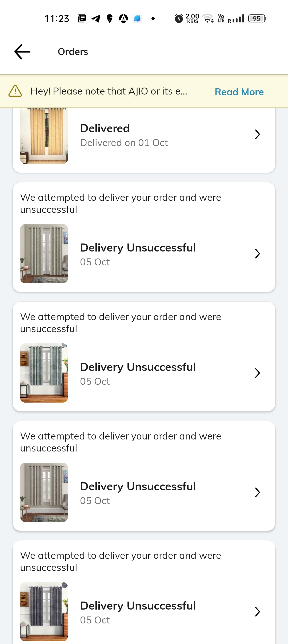Tap the warning triangle icon in the notice banner
Image resolution: width=288 pixels, height=644 pixels.
pyautogui.click(x=15, y=91)
